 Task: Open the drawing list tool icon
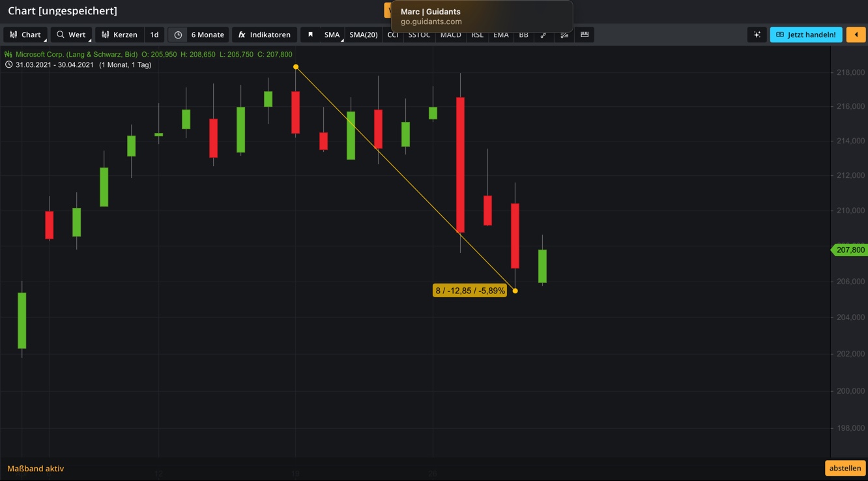tap(564, 35)
